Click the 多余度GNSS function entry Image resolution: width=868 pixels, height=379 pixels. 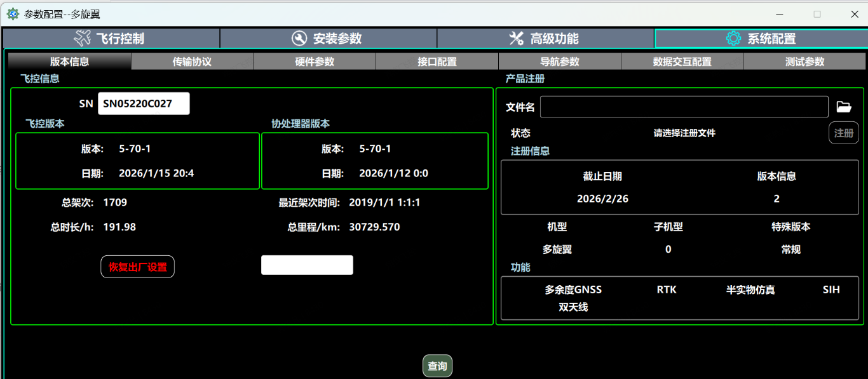click(573, 289)
